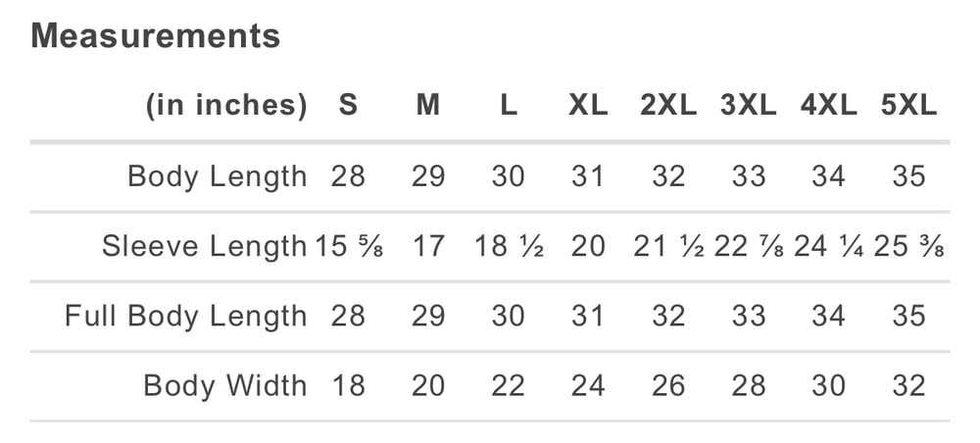Image resolution: width=980 pixels, height=443 pixels.
Task: Click the 5XL Body Width value 32
Action: [x=908, y=385]
